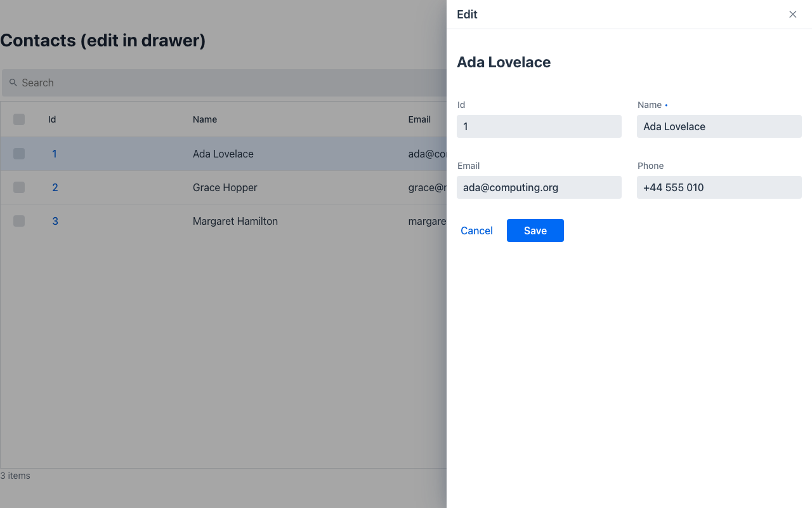Click the '3 items' count text
The width and height of the screenshot is (812, 508).
(x=15, y=476)
